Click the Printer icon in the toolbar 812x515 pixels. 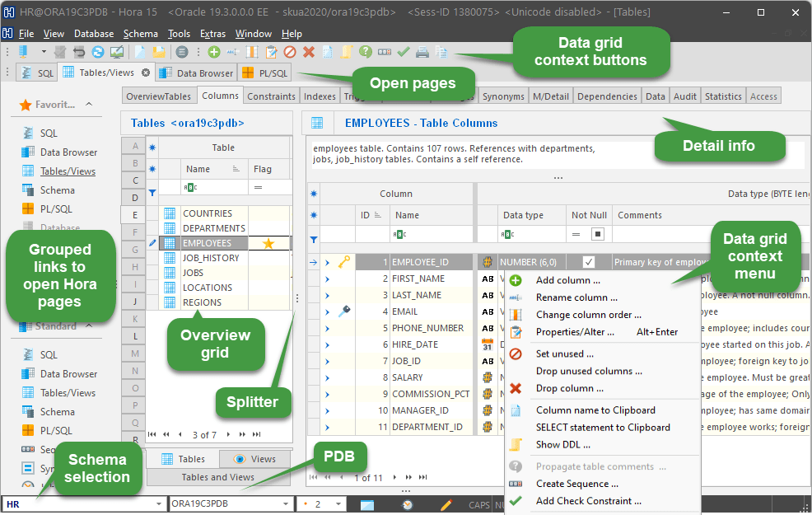(x=421, y=51)
